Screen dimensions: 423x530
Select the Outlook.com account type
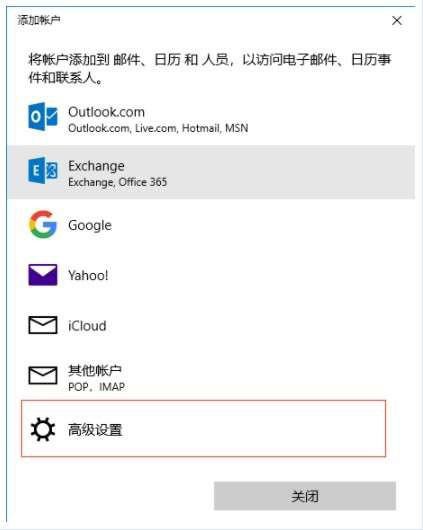(211, 119)
